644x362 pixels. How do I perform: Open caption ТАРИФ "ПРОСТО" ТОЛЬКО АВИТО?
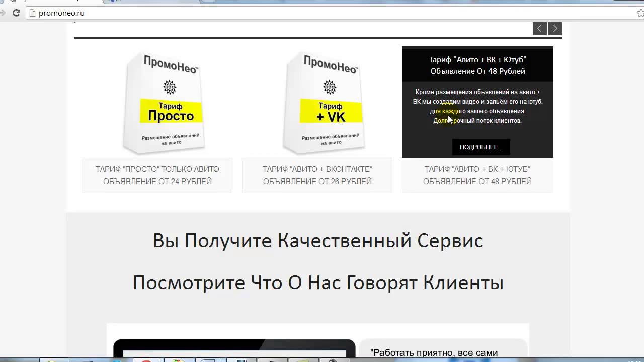tap(157, 175)
